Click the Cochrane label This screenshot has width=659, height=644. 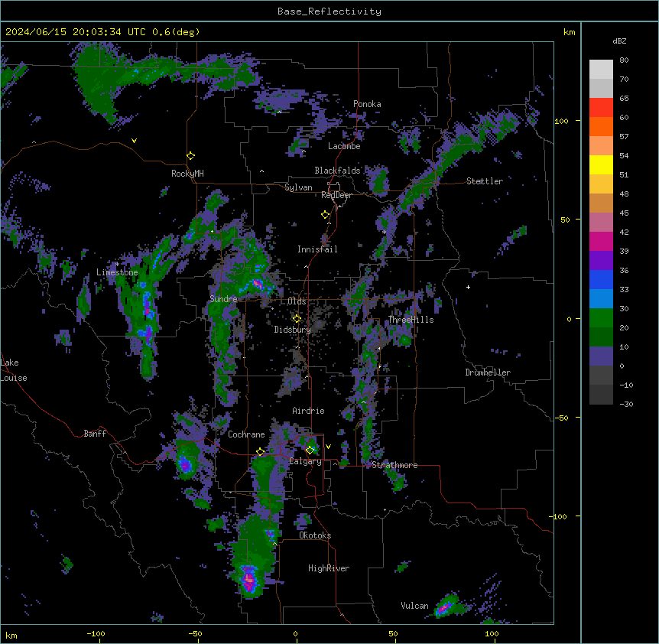pyautogui.click(x=246, y=434)
